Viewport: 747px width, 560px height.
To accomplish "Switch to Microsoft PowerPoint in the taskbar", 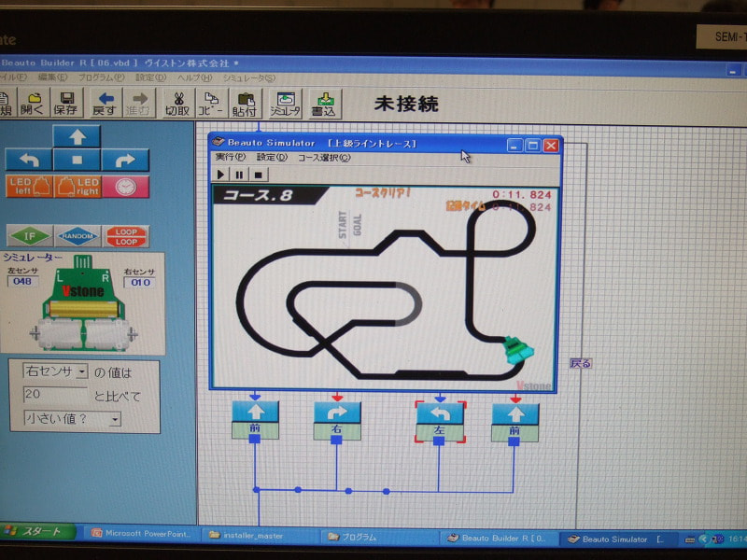I will 142,536.
